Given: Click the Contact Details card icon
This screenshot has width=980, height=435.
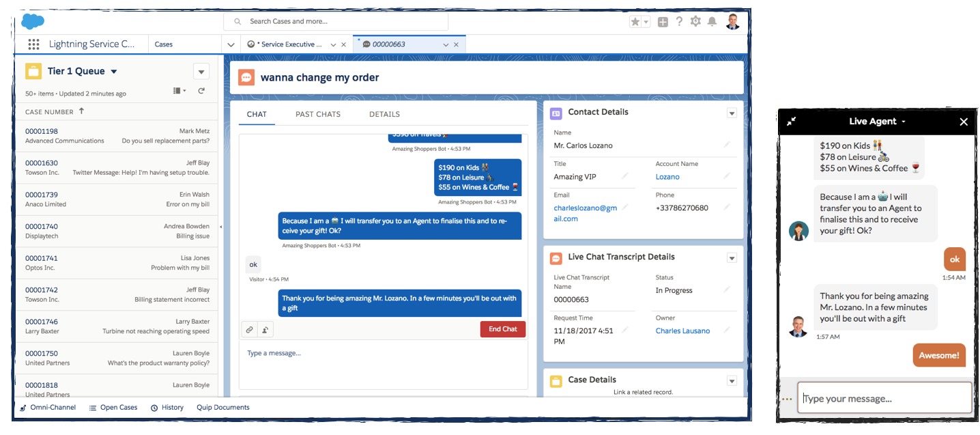Looking at the screenshot, I should [556, 113].
